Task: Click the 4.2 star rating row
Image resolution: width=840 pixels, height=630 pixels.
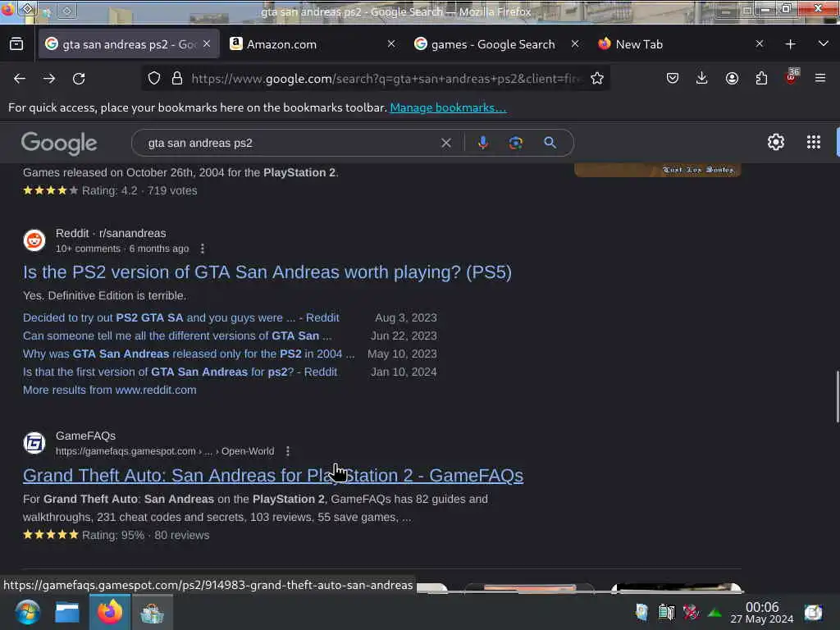Action: [110, 190]
